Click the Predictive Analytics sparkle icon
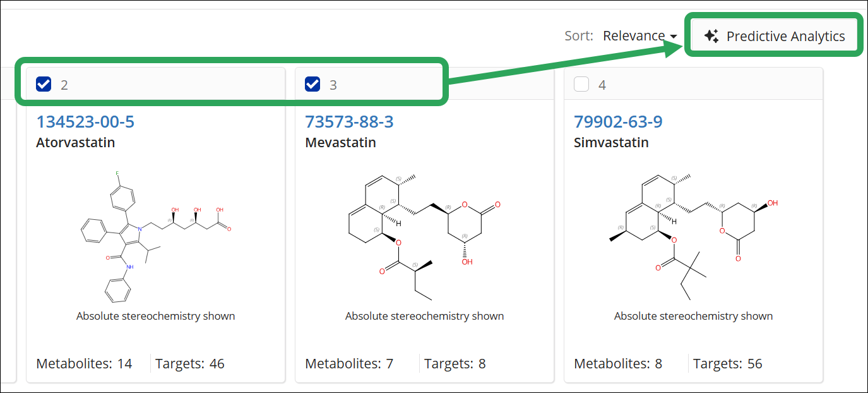The height and width of the screenshot is (393, 868). click(x=711, y=37)
